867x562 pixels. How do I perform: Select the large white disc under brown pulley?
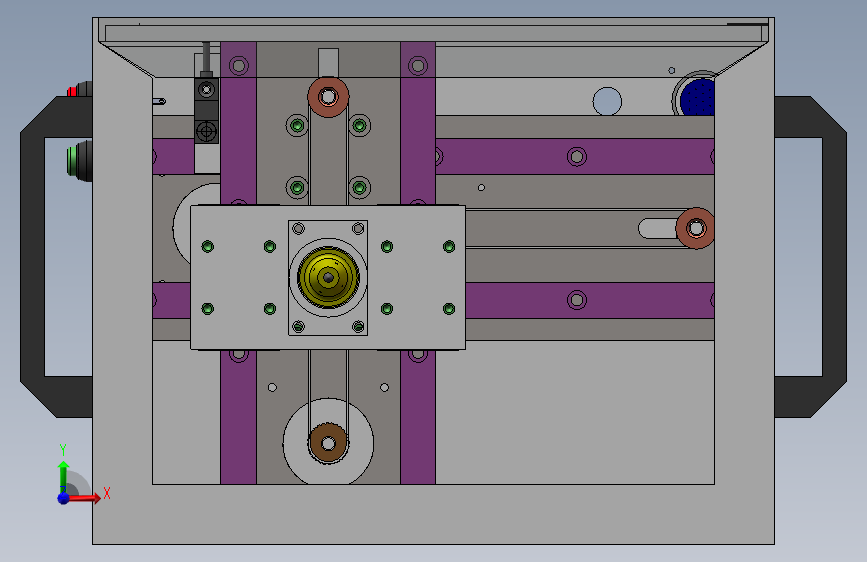328,443
